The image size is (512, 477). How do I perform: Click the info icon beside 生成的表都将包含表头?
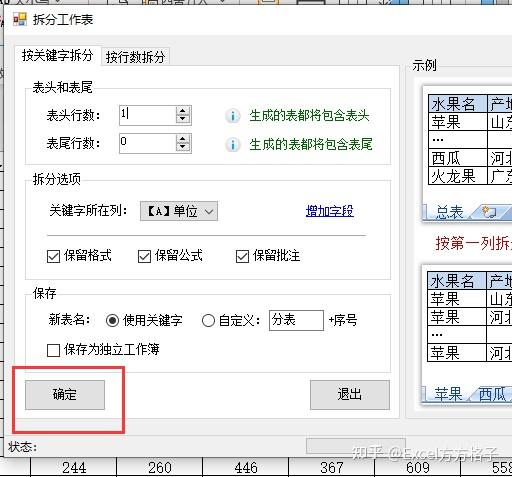point(233,116)
